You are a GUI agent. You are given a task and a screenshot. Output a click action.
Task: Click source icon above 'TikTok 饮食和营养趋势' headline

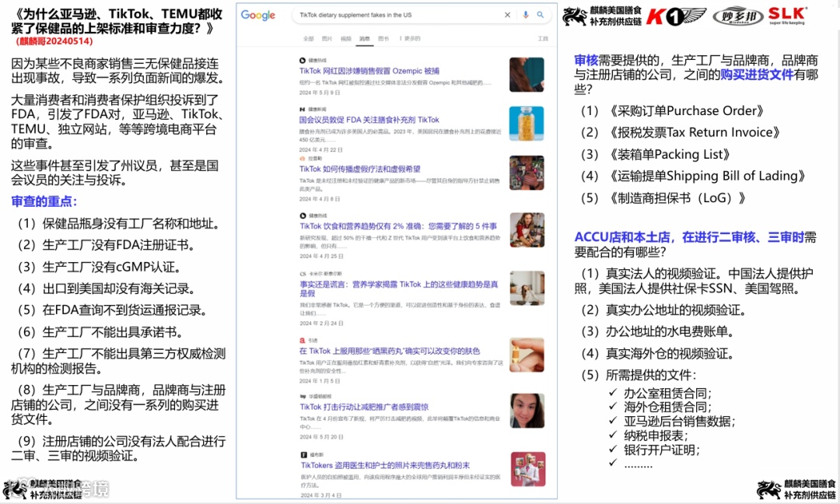(x=303, y=215)
